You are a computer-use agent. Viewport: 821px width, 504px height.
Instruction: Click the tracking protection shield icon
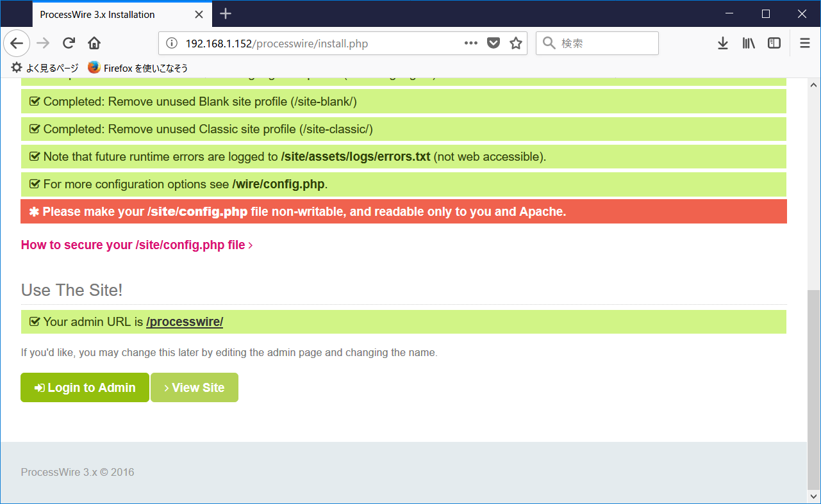coord(493,43)
